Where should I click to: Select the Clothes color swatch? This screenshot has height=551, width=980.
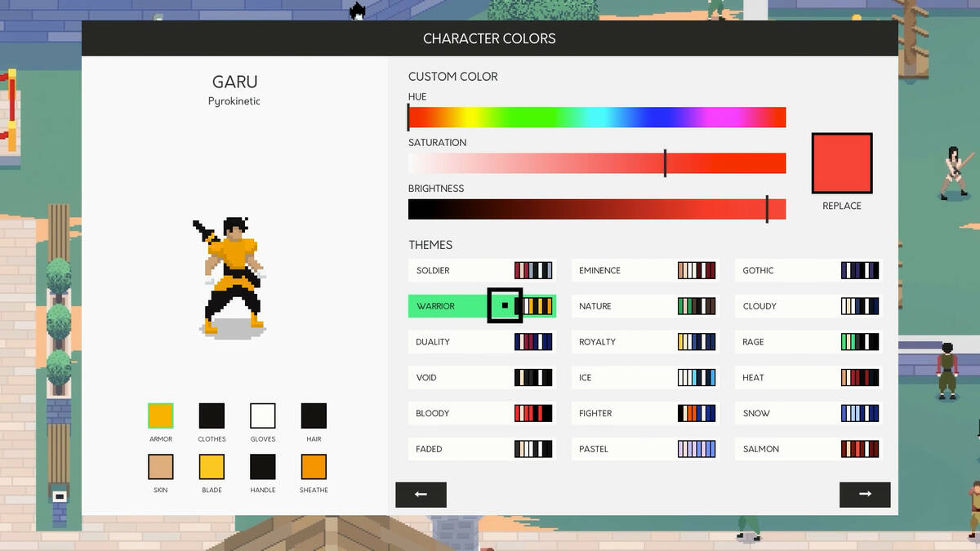(x=212, y=415)
